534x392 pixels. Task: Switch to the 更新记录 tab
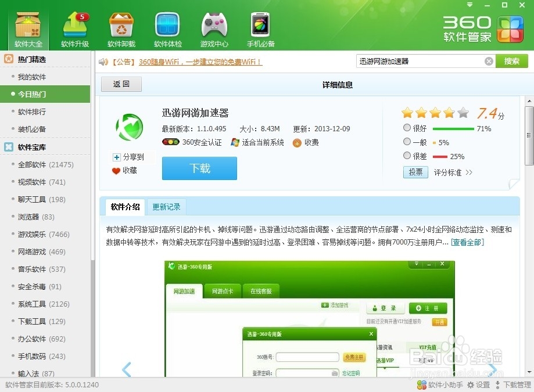tap(166, 207)
